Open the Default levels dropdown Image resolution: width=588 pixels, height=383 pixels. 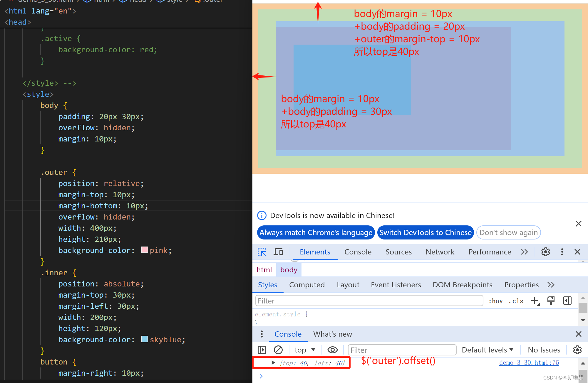click(488, 350)
